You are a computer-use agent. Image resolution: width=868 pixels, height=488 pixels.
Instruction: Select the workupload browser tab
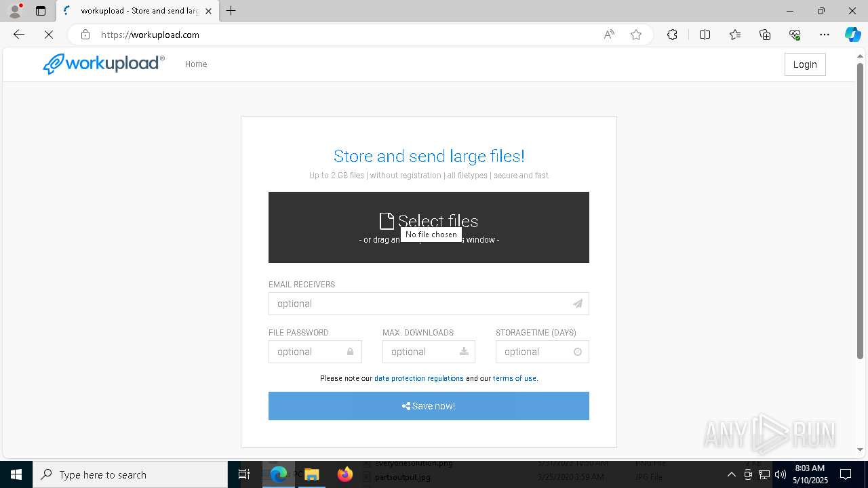[138, 11]
